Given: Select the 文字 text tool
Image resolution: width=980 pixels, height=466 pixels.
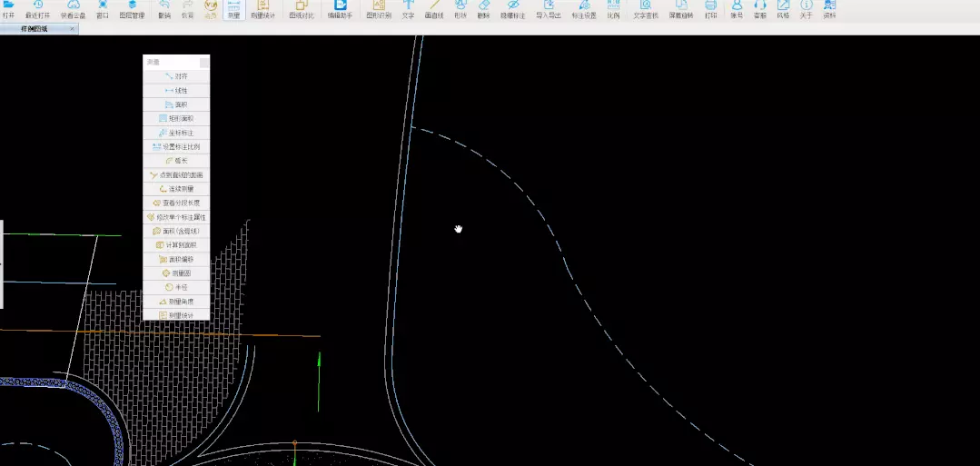Looking at the screenshot, I should (x=408, y=9).
